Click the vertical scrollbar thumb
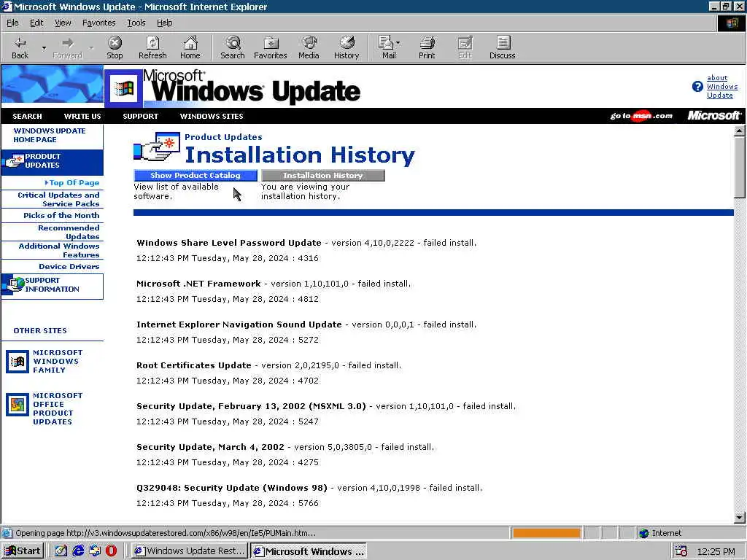This screenshot has height=560, width=747. pyautogui.click(x=740, y=167)
